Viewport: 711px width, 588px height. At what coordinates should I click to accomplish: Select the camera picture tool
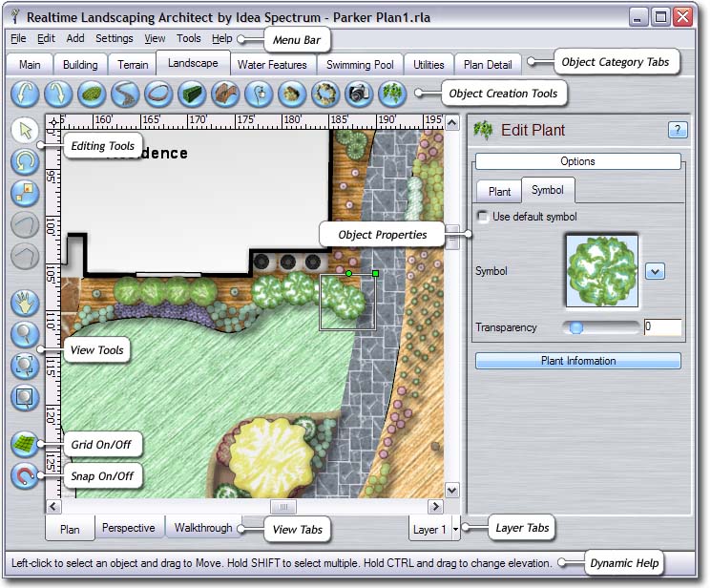(x=359, y=94)
